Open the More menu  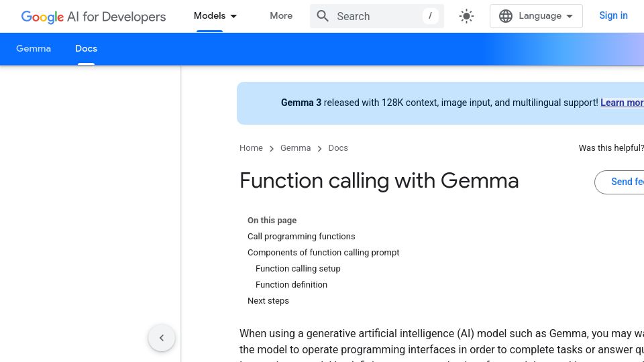coord(281,16)
